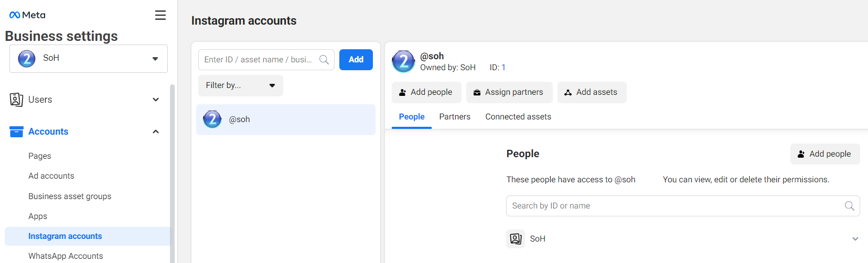Click the @soh profile avatar in header

tap(403, 62)
